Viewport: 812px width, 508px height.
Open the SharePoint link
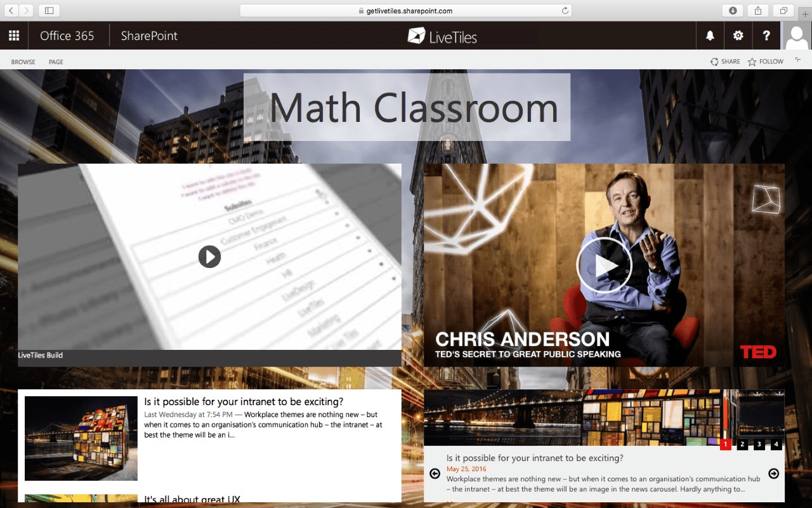[149, 36]
